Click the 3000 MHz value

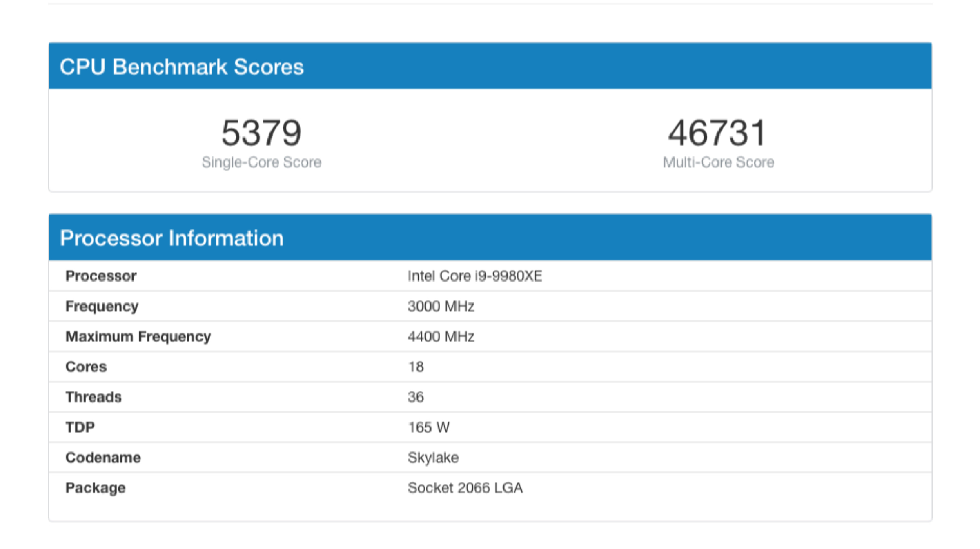(441, 307)
